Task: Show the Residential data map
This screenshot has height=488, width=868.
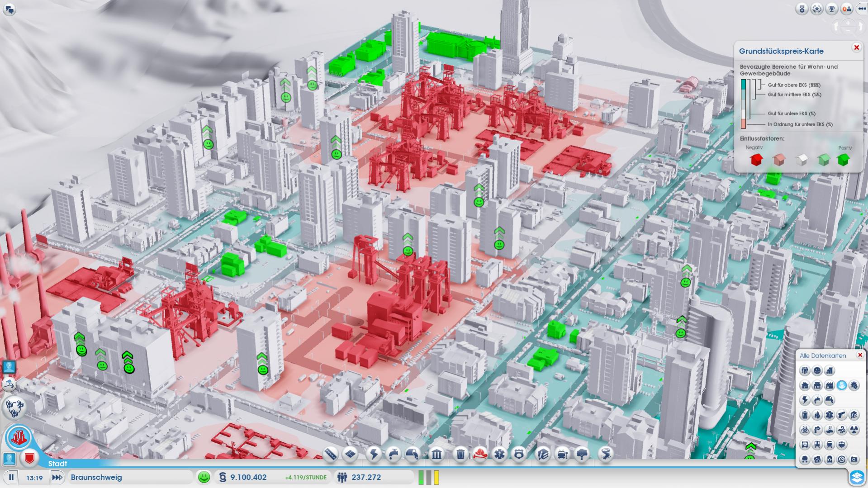Action: (x=805, y=385)
